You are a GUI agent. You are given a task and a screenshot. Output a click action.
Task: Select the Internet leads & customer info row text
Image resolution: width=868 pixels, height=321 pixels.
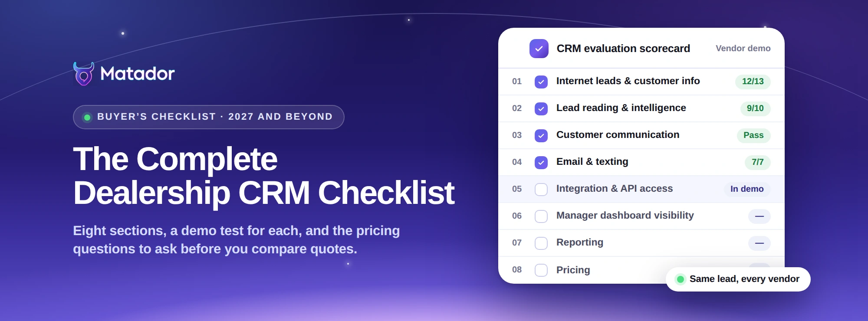coord(628,81)
